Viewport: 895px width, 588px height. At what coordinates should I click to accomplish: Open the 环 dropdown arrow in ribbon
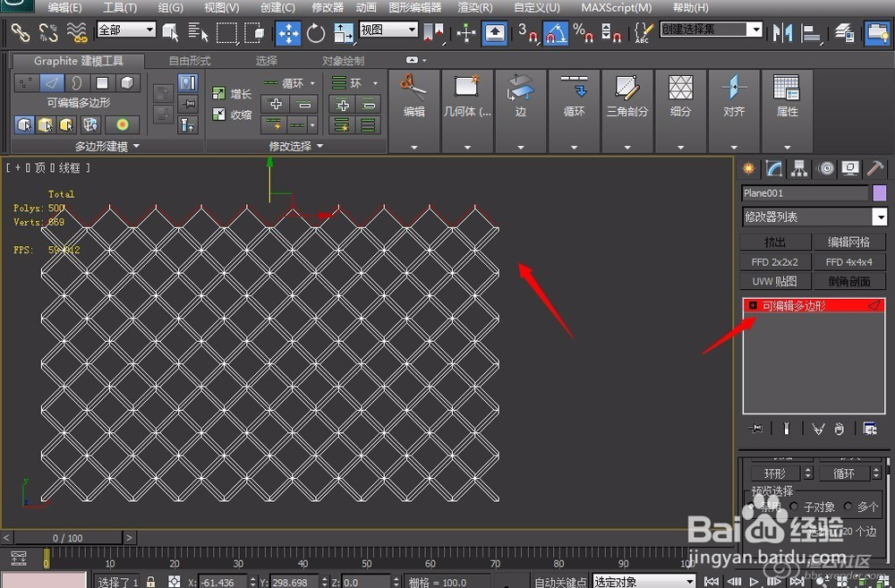[376, 83]
